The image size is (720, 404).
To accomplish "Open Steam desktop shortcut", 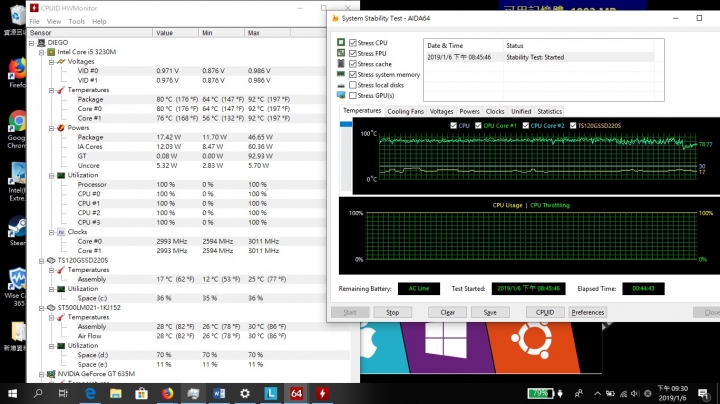I will [17, 230].
